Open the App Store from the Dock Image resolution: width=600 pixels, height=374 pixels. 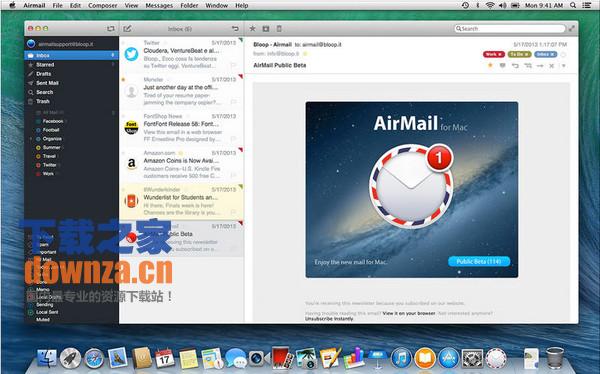(448, 358)
